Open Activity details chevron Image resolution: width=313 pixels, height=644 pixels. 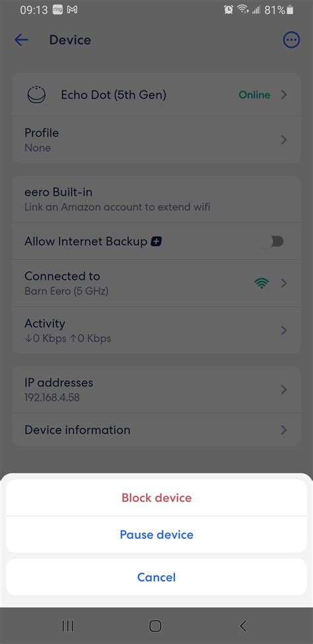pyautogui.click(x=283, y=330)
